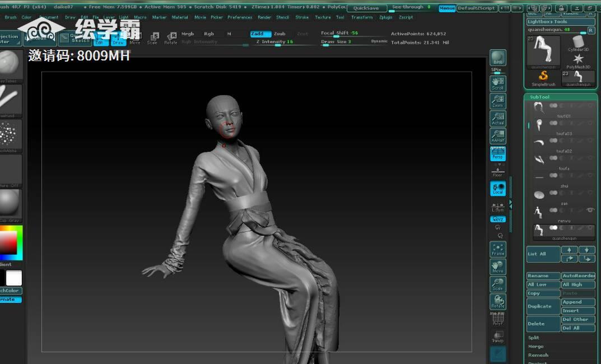Screen dimensions: 601x364
Task: Click the QuickSave button
Action: tap(366, 8)
